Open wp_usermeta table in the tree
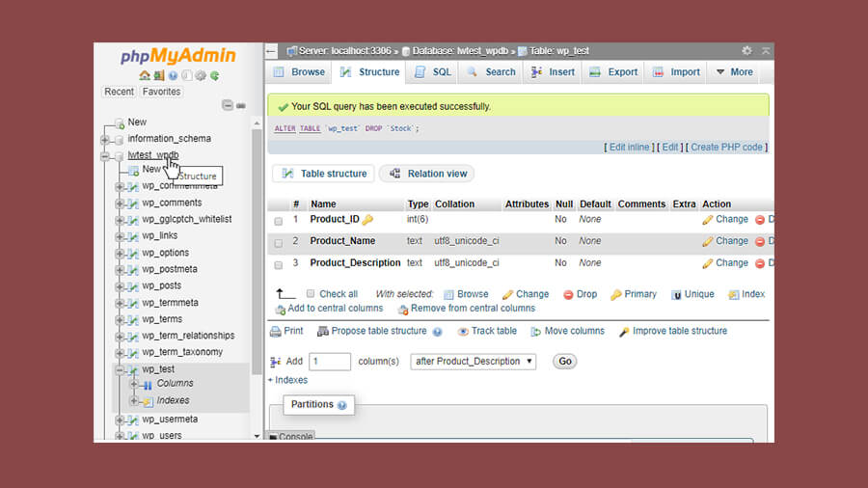 pyautogui.click(x=170, y=420)
